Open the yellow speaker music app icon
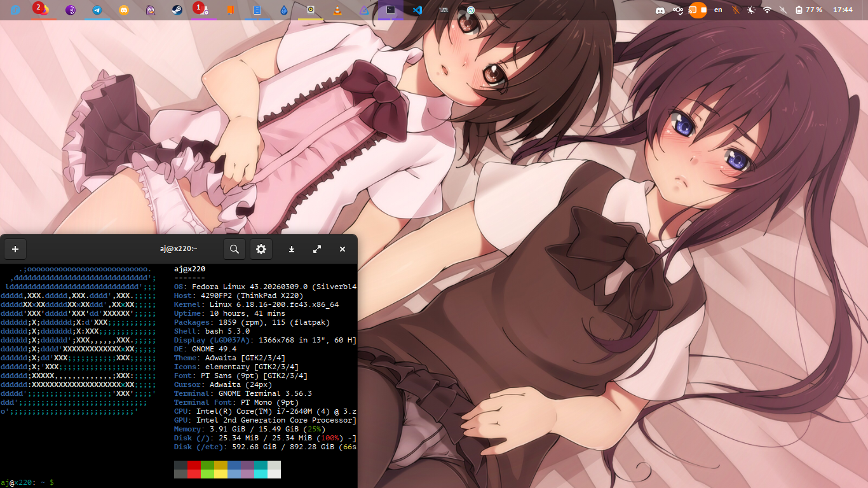868x488 pixels. coord(310,10)
